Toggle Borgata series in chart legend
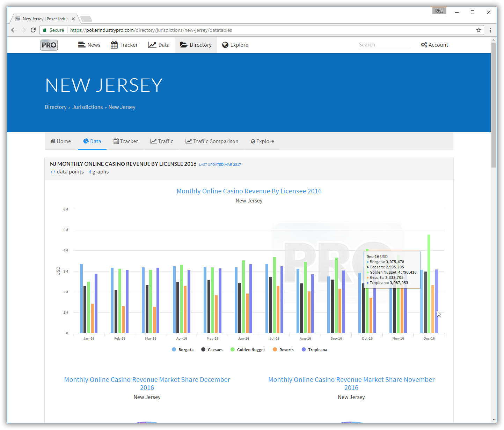Image resolution: width=504 pixels, height=430 pixels. (183, 350)
